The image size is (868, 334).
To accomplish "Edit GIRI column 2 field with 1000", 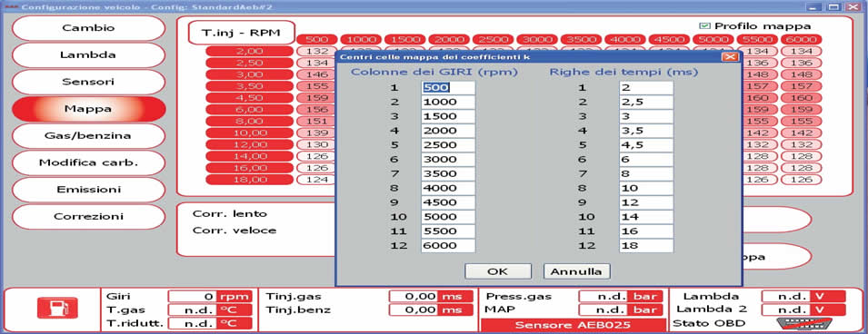I will (448, 102).
